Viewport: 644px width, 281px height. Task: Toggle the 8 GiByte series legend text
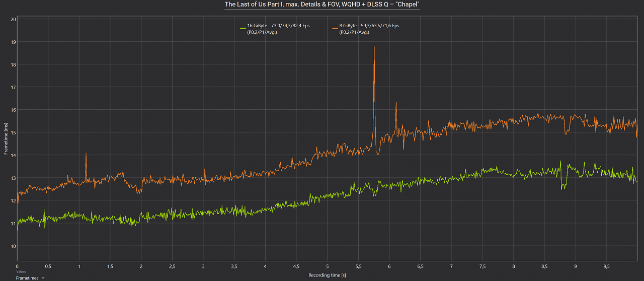tap(369, 29)
